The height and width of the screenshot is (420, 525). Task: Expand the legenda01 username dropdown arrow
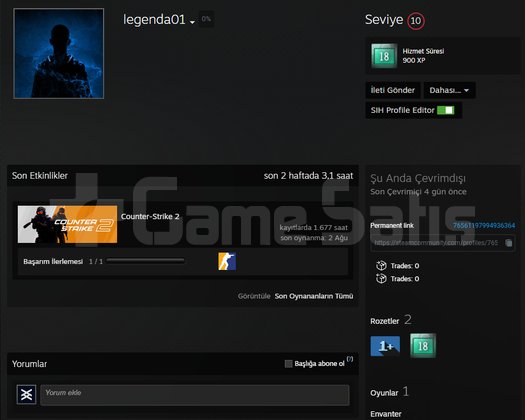pyautogui.click(x=192, y=22)
